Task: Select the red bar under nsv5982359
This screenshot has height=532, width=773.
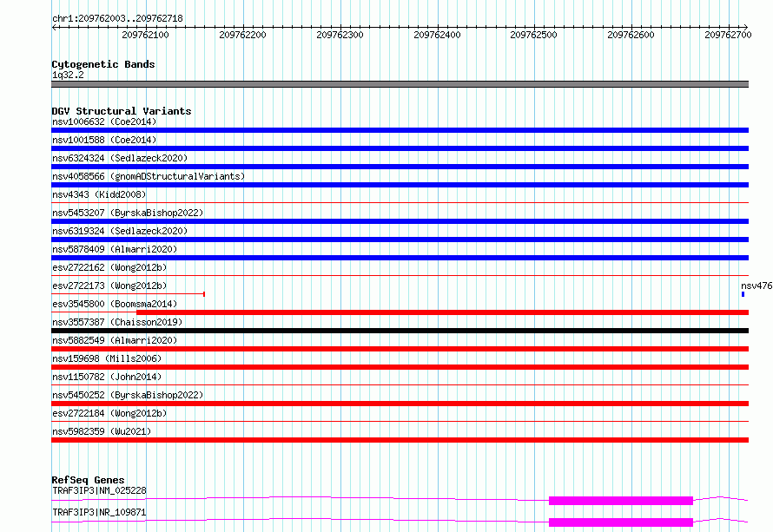Action: 400,440
